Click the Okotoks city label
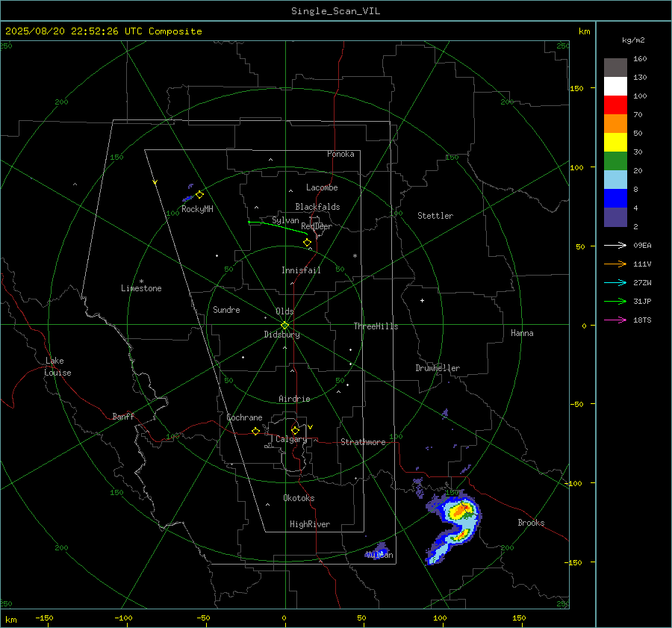The height and width of the screenshot is (628, 672). (299, 498)
